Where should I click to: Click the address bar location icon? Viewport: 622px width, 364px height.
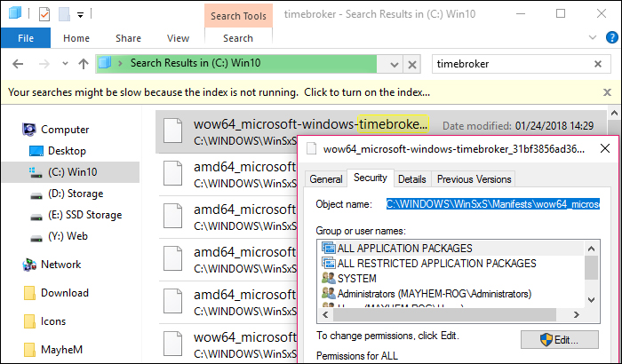(105, 63)
